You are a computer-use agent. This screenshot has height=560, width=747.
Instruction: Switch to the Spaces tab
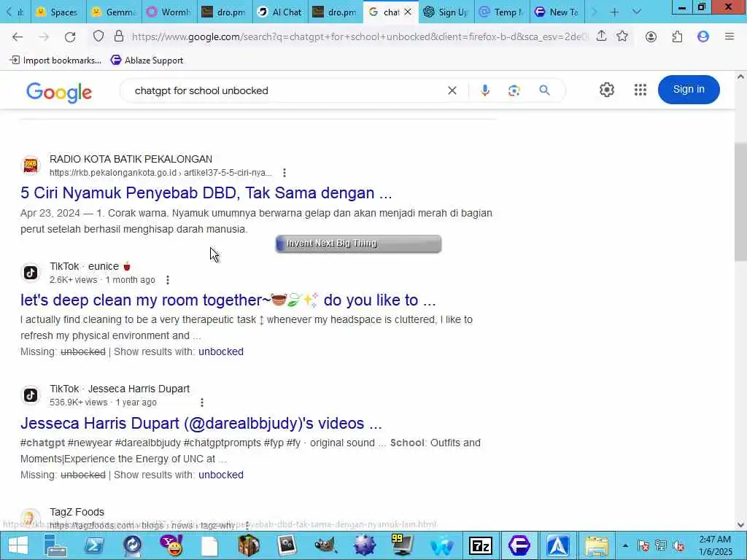coord(58,12)
